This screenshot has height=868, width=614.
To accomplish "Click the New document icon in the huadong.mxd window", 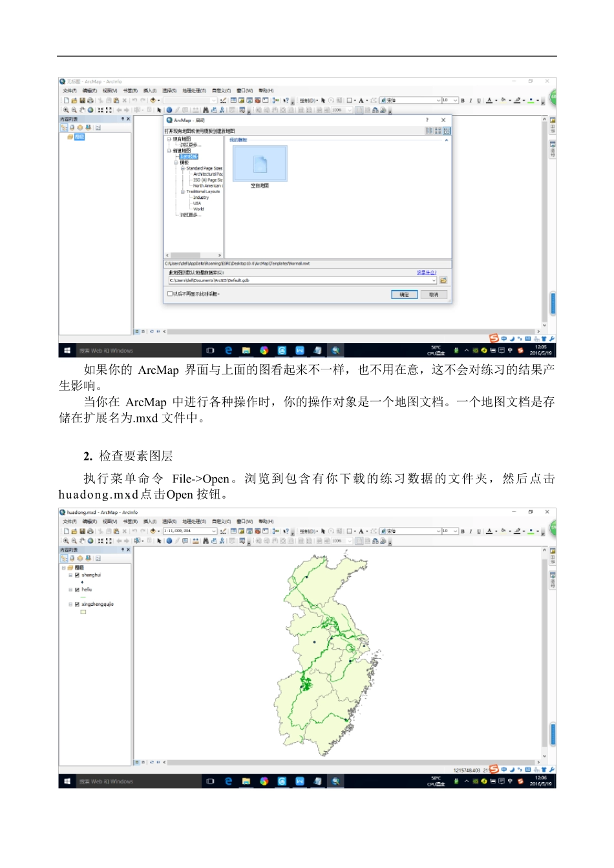I will click(66, 531).
